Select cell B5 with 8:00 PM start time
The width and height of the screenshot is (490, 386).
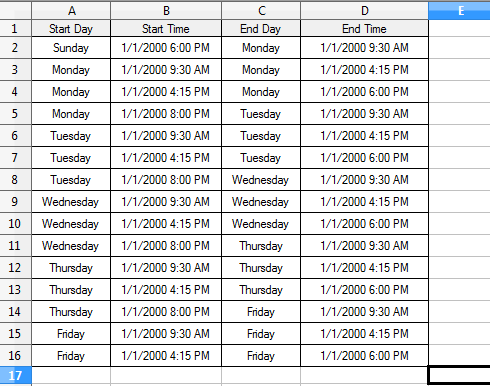(166, 114)
